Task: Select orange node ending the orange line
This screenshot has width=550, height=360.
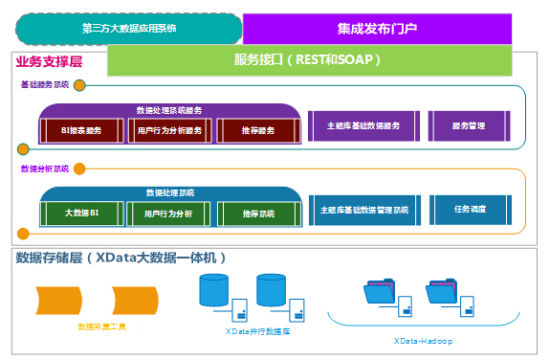Action: (x=23, y=233)
